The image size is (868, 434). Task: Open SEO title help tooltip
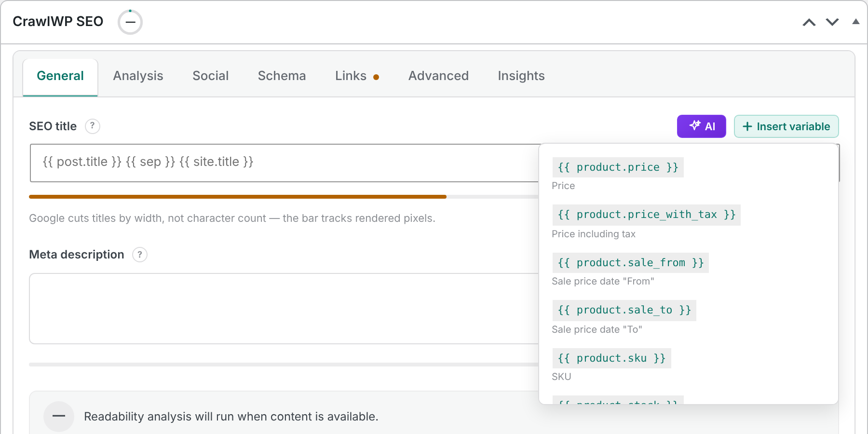(x=93, y=126)
